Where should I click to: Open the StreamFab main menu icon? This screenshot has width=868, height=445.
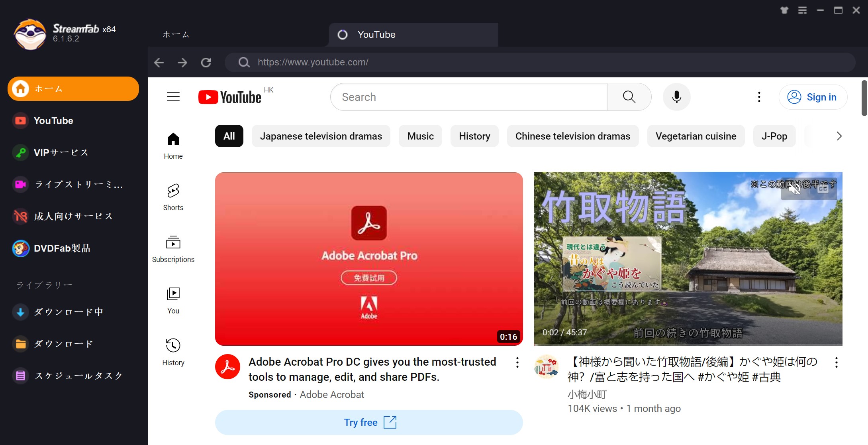[x=802, y=10]
